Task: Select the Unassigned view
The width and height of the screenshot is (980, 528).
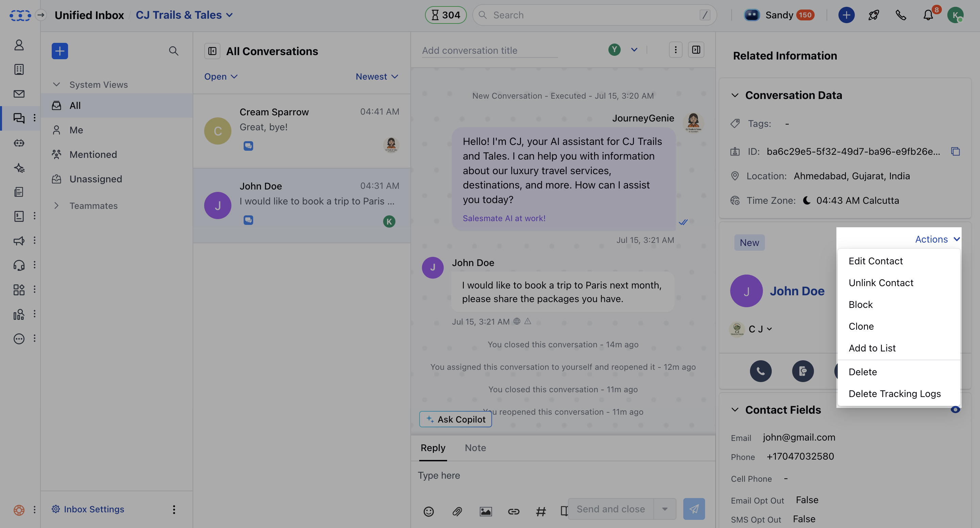Action: (x=116, y=179)
